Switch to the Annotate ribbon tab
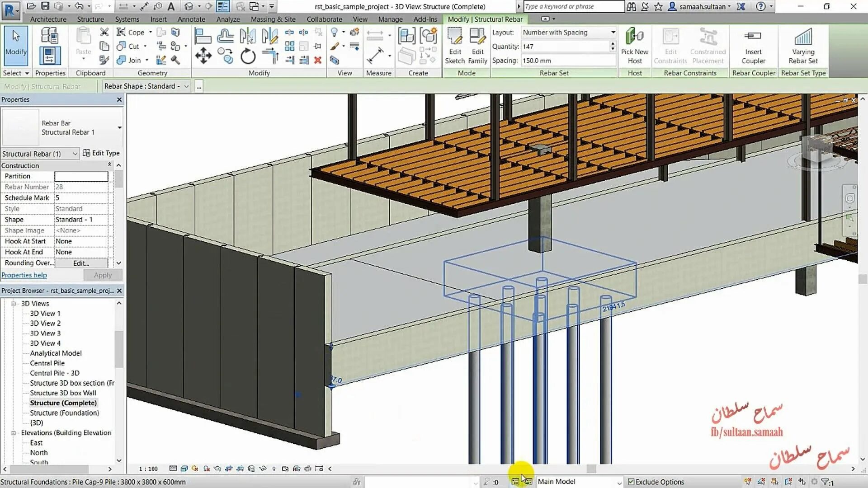Screen dimensions: 868x488 coord(191,19)
